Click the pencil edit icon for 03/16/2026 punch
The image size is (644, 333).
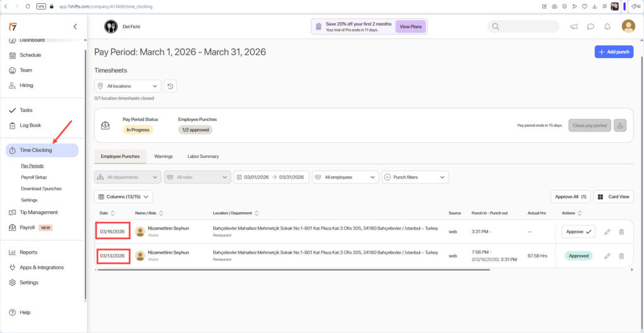point(607,232)
